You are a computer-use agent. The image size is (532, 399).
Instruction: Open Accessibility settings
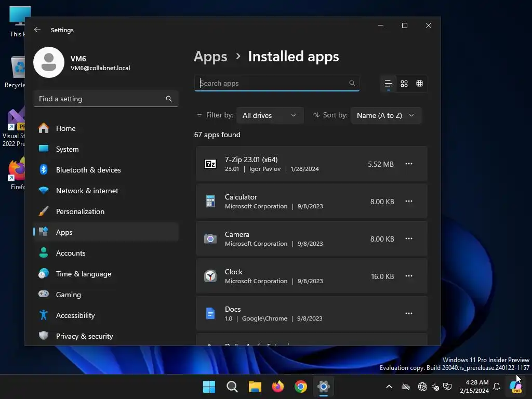click(x=106, y=315)
